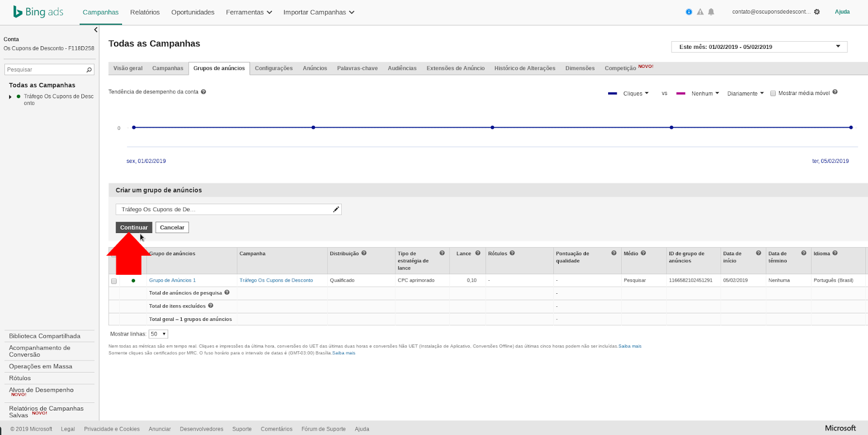Open the Grupo de Anúncios 1 link
This screenshot has height=435, width=868.
pyautogui.click(x=173, y=280)
